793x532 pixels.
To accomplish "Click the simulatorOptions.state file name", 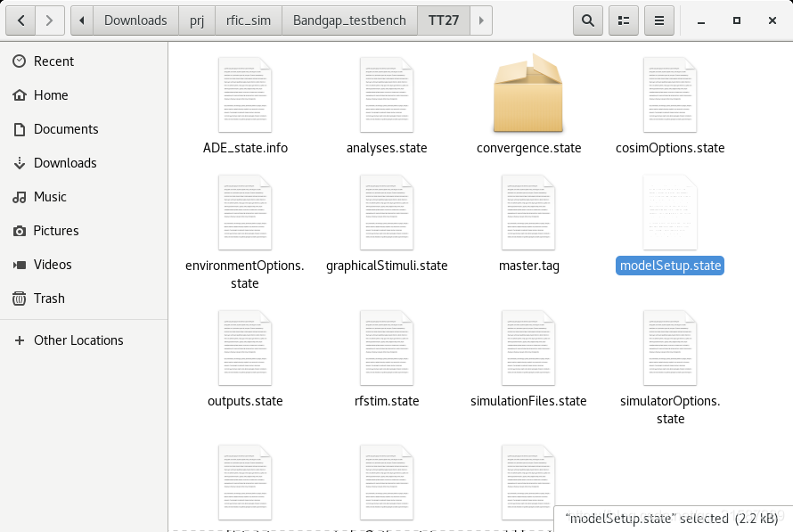I will (670, 410).
